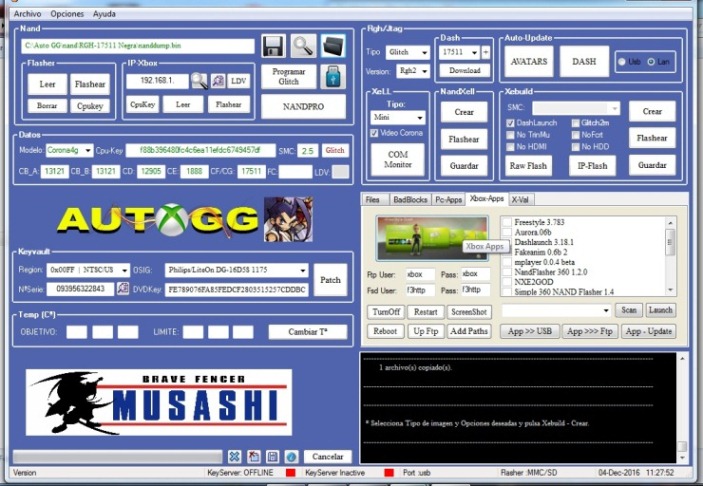The height and width of the screenshot is (486, 703).
Task: Open the dropdown next to Scan button
Action: pyautogui.click(x=556, y=310)
